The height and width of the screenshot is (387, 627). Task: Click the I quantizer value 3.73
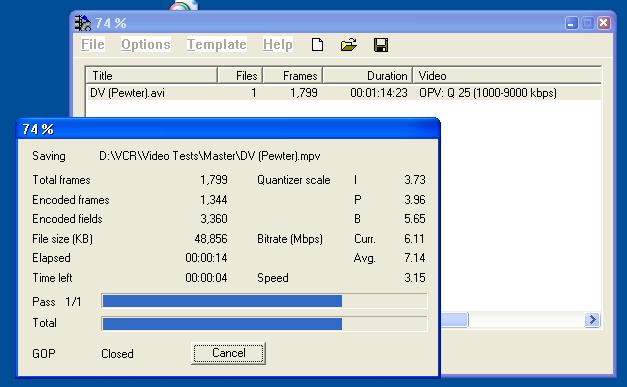pos(415,180)
